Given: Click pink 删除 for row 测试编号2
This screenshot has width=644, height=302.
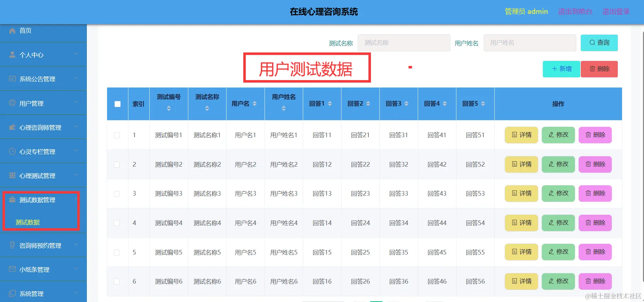Looking at the screenshot, I should coord(595,164).
